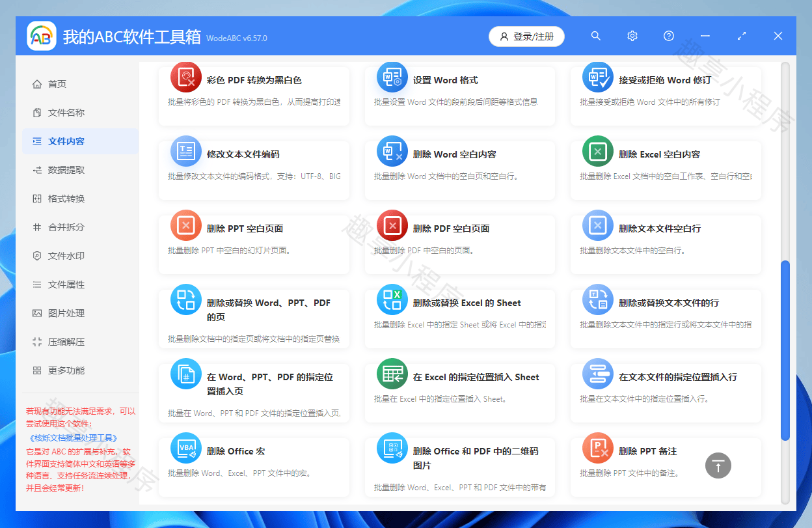Viewport: 812px width, 528px height.
Task: Click the 设置 Word 格式 icon
Action: pos(392,77)
